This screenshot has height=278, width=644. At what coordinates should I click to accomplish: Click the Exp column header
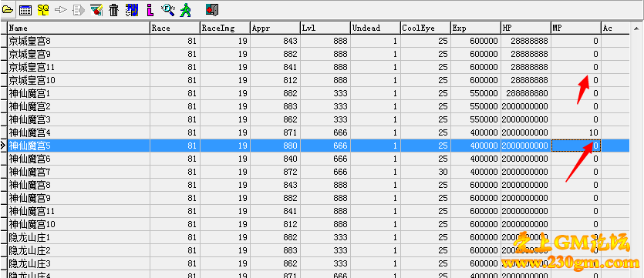(x=476, y=28)
